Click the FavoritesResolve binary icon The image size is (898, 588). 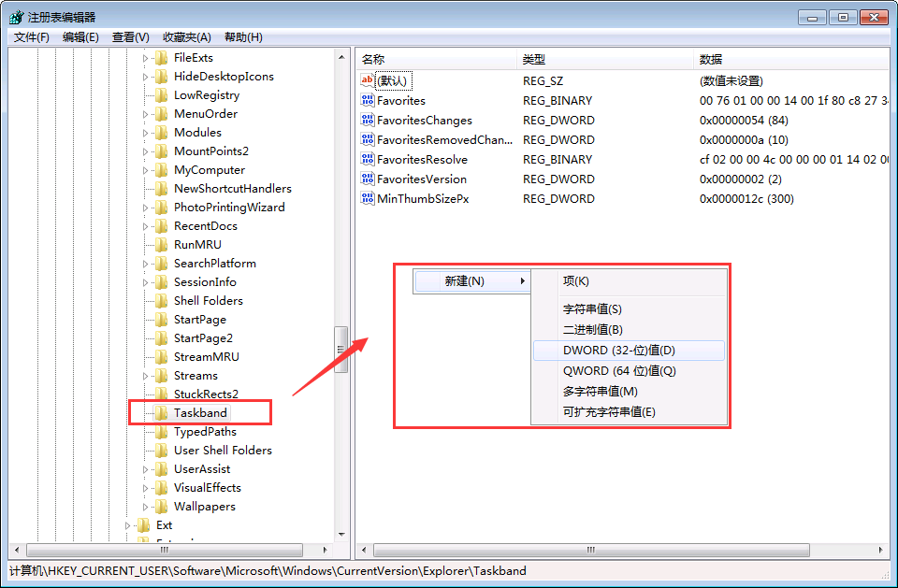point(367,159)
